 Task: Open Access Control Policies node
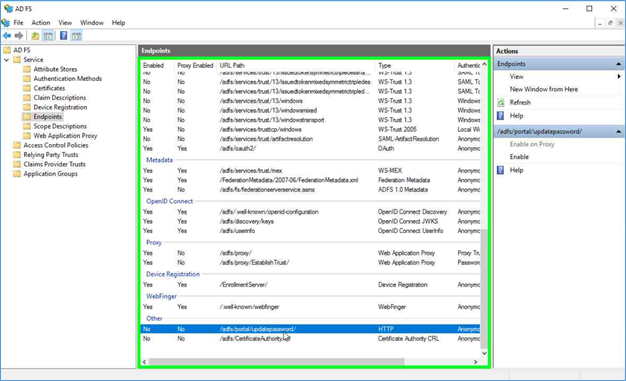(55, 145)
